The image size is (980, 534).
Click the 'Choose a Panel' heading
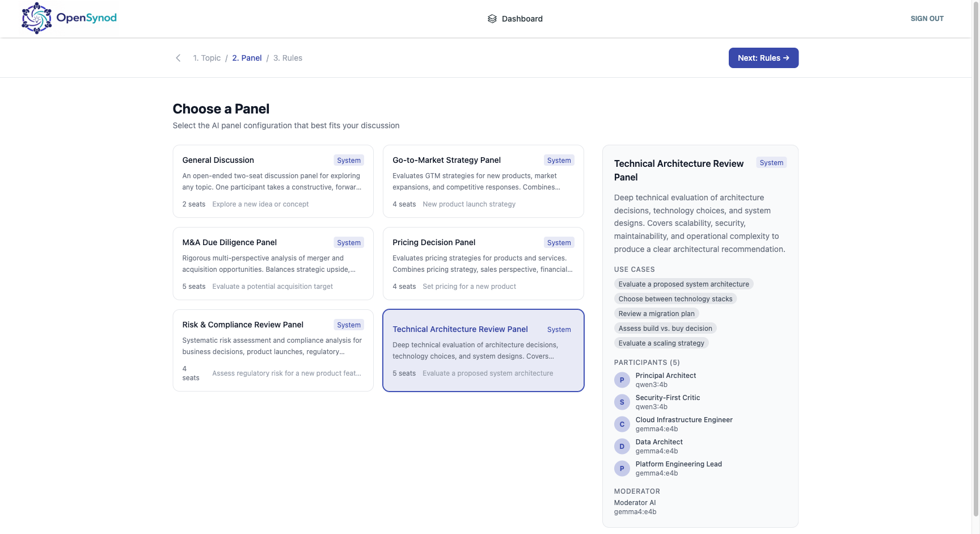click(221, 109)
